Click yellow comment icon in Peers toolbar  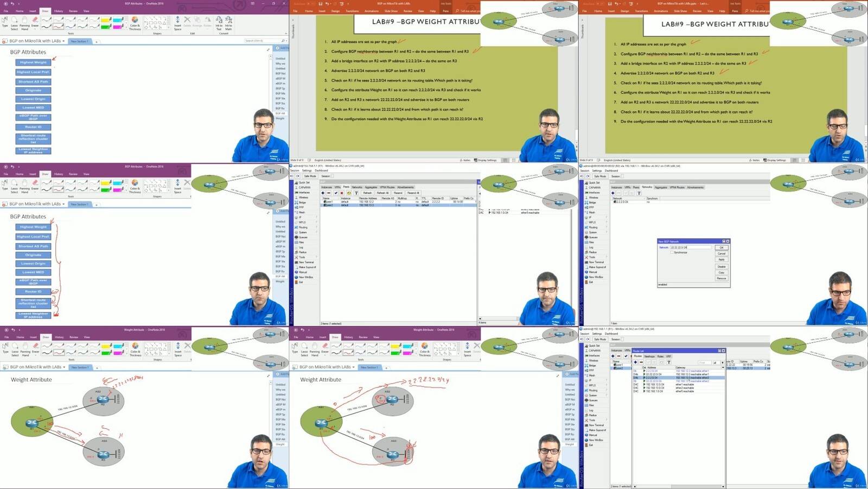(x=349, y=193)
